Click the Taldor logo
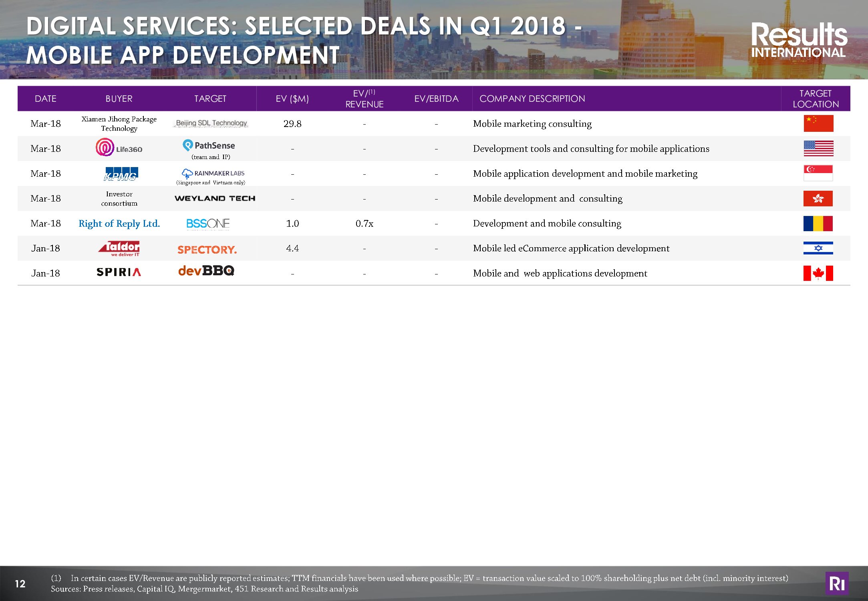The height and width of the screenshot is (601, 868). (x=119, y=248)
